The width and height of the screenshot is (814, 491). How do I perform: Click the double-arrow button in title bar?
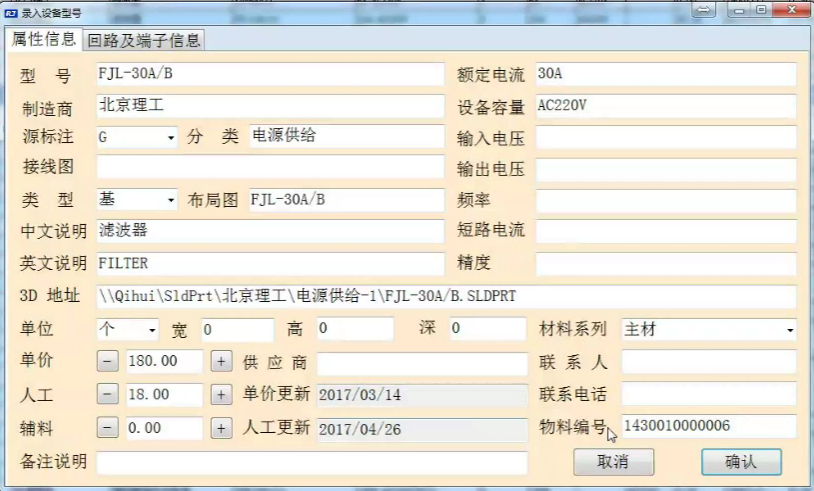click(703, 10)
